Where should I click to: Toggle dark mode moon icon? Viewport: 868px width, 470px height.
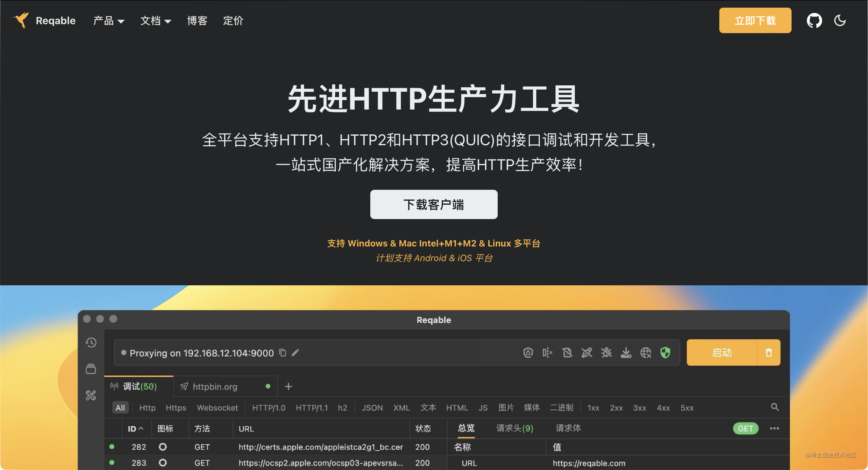(840, 21)
